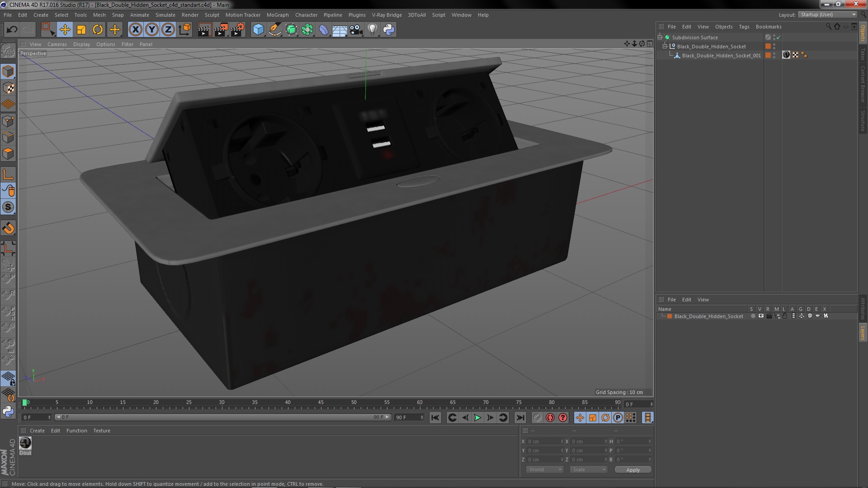Open material manager Texture menu
This screenshot has height=488, width=868.
tap(102, 431)
